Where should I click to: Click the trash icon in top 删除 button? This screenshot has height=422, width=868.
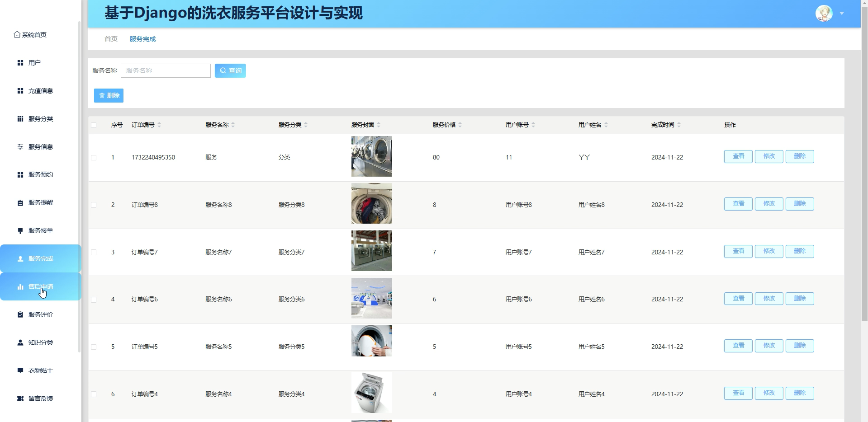(102, 95)
